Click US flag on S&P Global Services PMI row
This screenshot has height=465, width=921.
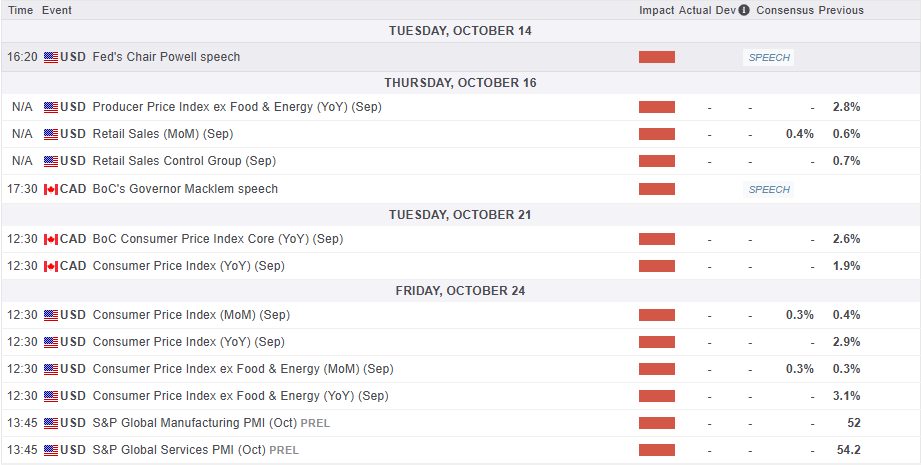click(x=51, y=450)
